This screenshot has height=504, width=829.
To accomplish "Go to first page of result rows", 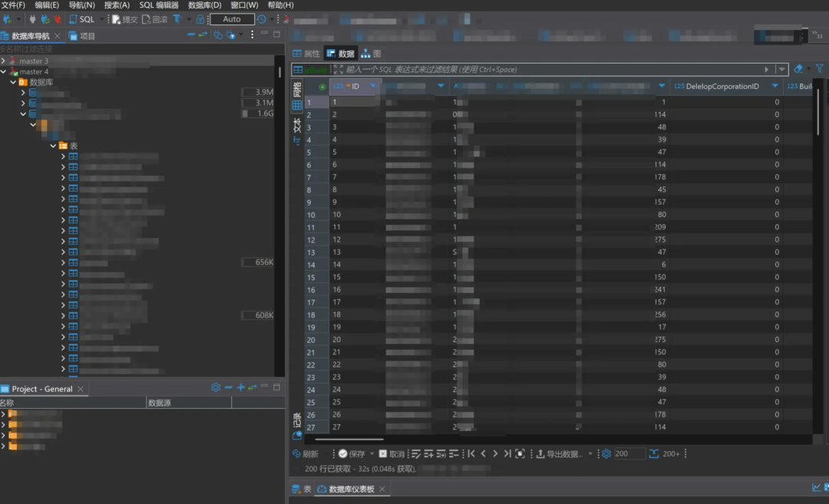I will click(471, 453).
